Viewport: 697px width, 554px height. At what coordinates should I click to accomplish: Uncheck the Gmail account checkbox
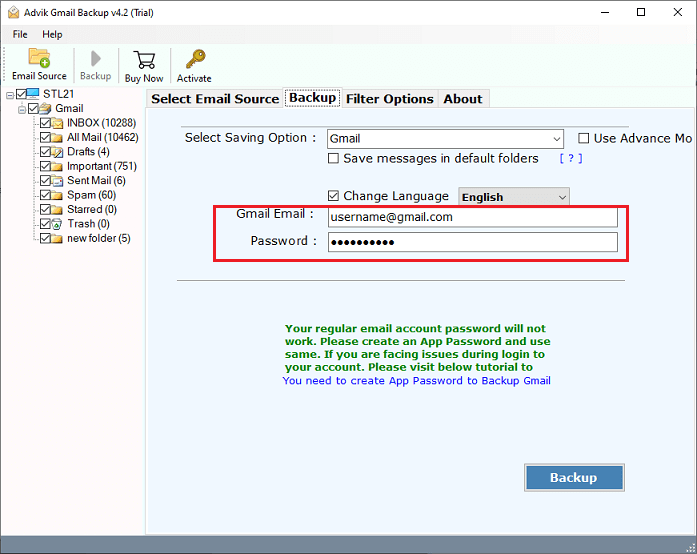coord(33,108)
